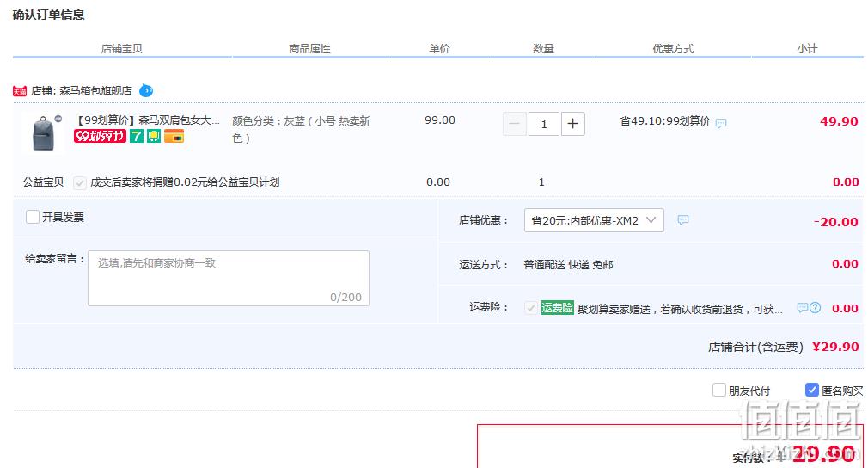The width and height of the screenshot is (868, 468).
Task: Click the 商品属性 column header
Action: (309, 49)
